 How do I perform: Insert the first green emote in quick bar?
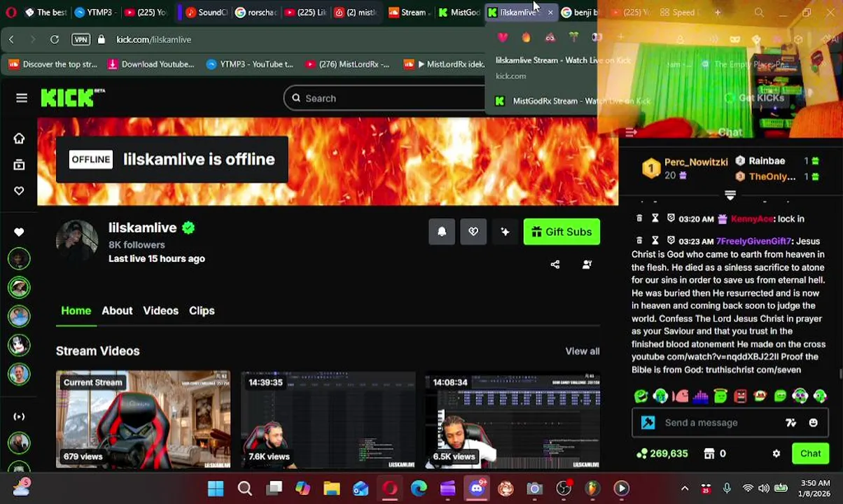[641, 396]
